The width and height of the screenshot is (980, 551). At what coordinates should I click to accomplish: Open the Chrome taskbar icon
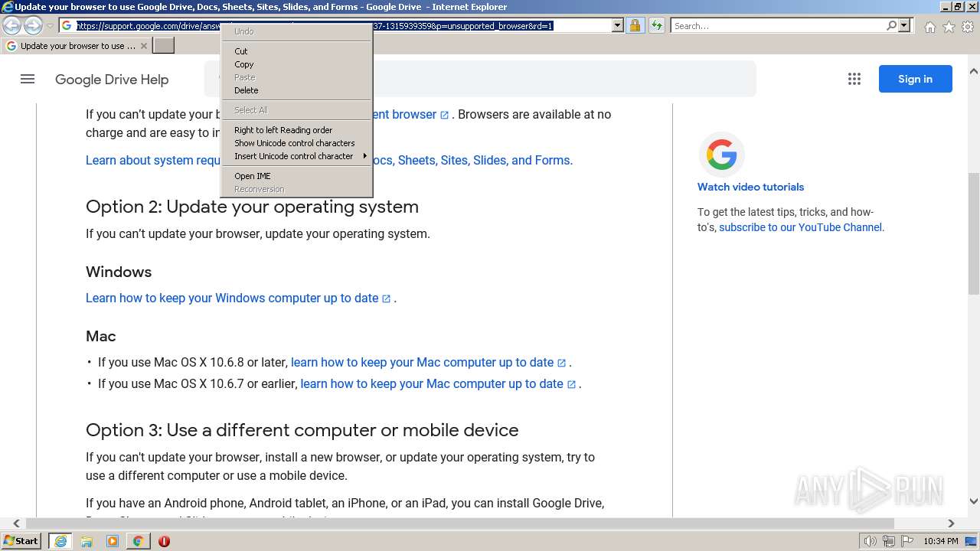(138, 541)
